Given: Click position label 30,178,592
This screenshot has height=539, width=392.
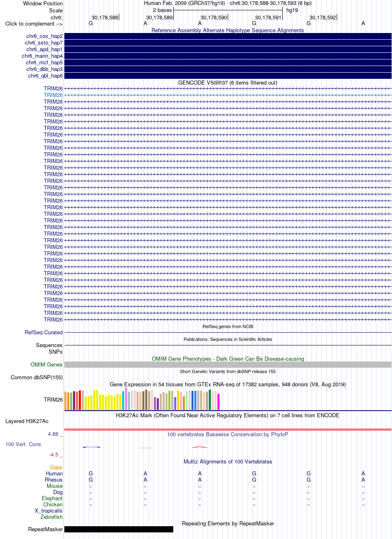Looking at the screenshot, I should pyautogui.click(x=323, y=17).
